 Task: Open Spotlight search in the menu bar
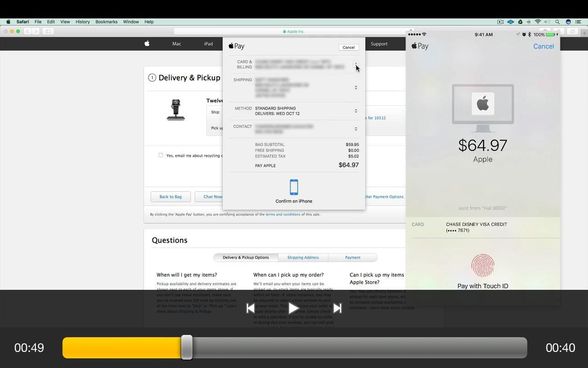point(558,22)
